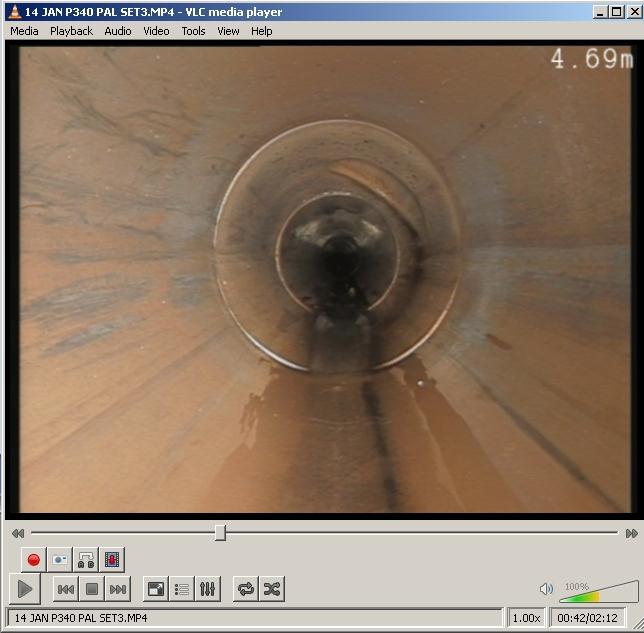Take a snapshot with camera icon
Image resolution: width=644 pixels, height=633 pixels.
tap(60, 559)
